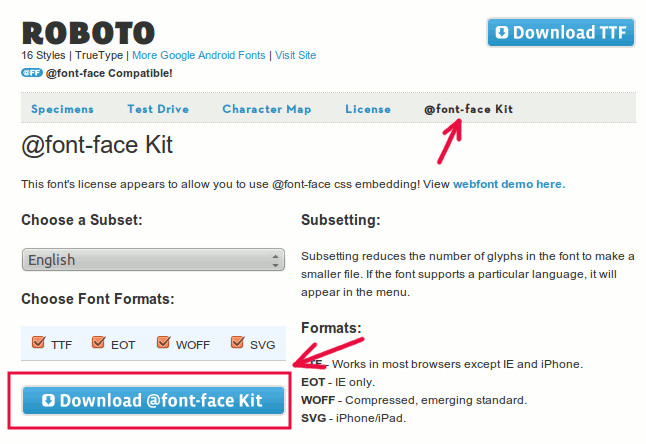Viewport: 646px width, 444px height.
Task: Click the download arrow icon on Download TTF
Action: pos(501,32)
